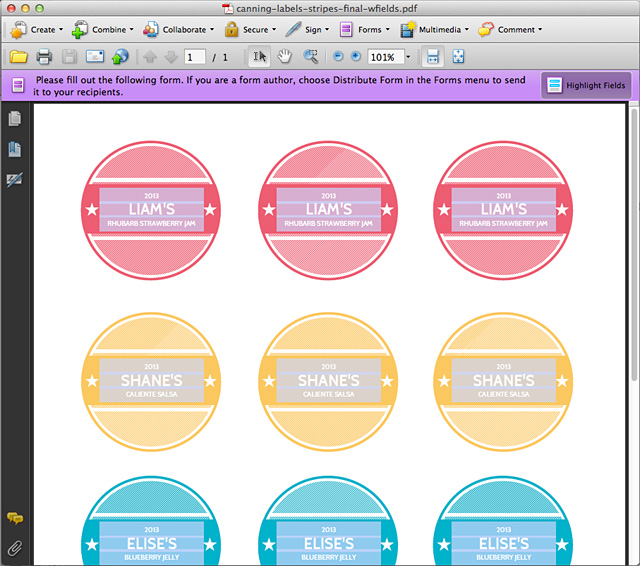
Task: Print the document with printer icon
Action: coord(44,57)
